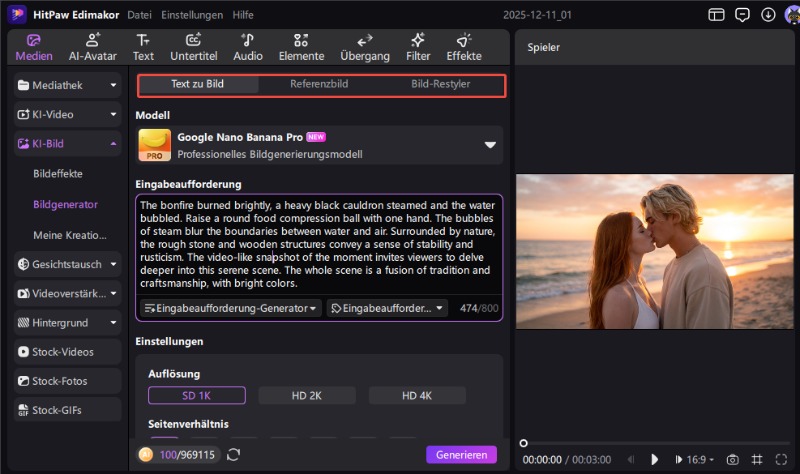The image size is (800, 474).
Task: Open Bildeffekte in the sidebar
Action: (x=58, y=173)
